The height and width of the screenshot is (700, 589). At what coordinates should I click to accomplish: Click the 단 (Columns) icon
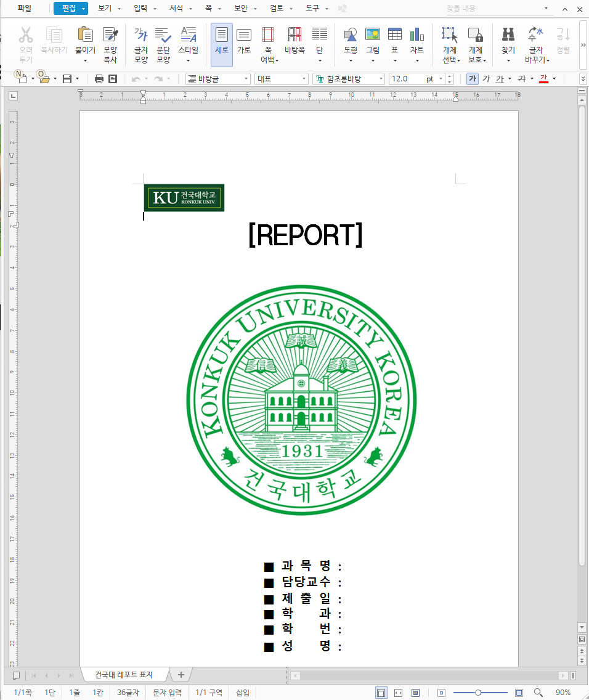[x=320, y=35]
